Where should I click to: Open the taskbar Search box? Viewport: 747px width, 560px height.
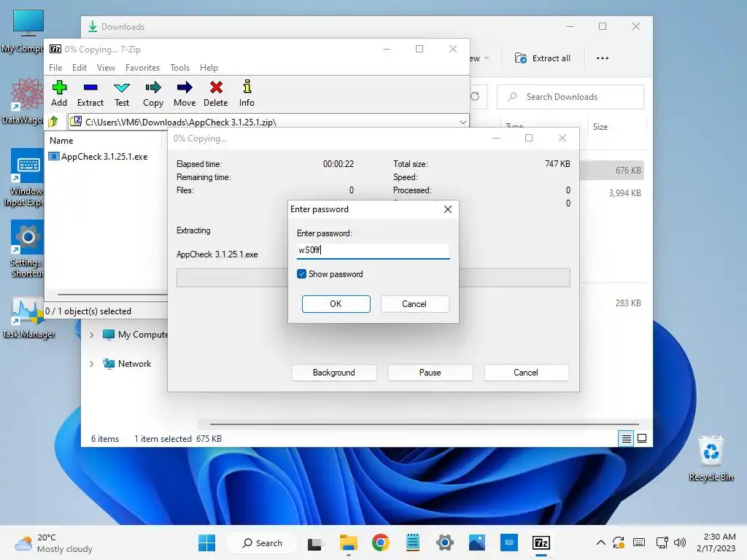262,542
